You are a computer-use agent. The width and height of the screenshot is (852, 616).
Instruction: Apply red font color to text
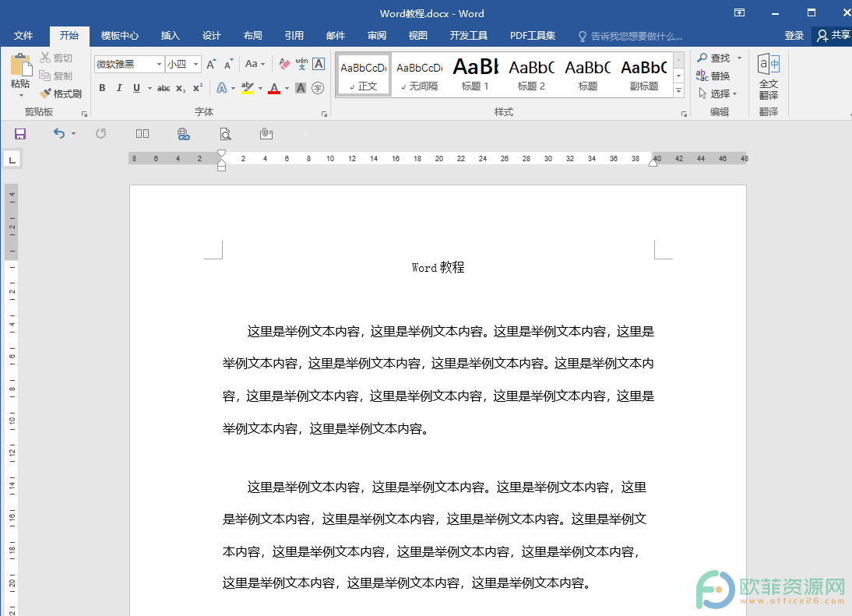point(274,87)
